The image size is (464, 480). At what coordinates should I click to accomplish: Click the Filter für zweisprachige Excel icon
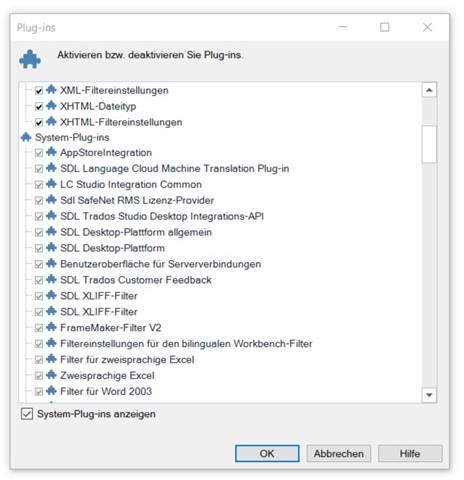coord(51,359)
